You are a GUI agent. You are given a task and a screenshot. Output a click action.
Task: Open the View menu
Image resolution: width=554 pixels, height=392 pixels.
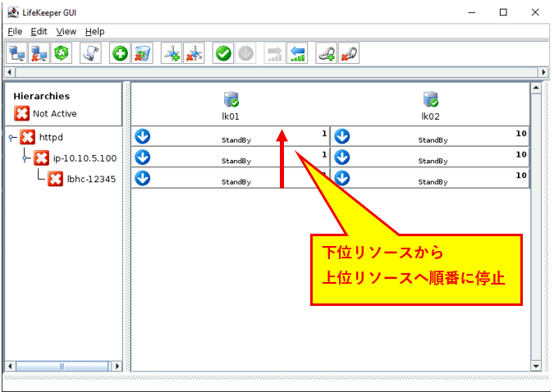[x=66, y=32]
